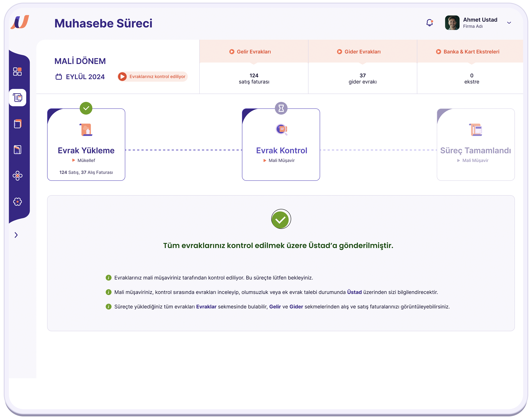
Task: Switch to Gider Evrakları tab
Action: point(362,52)
